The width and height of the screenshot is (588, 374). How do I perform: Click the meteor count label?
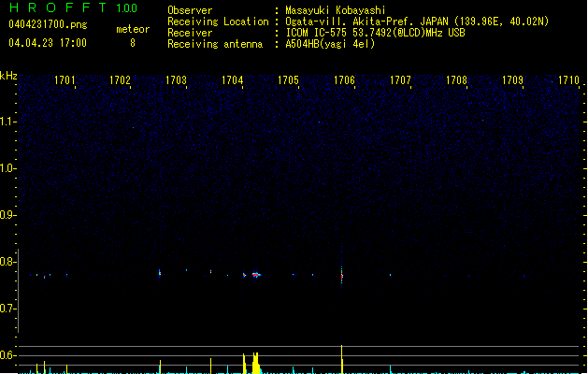click(133, 29)
